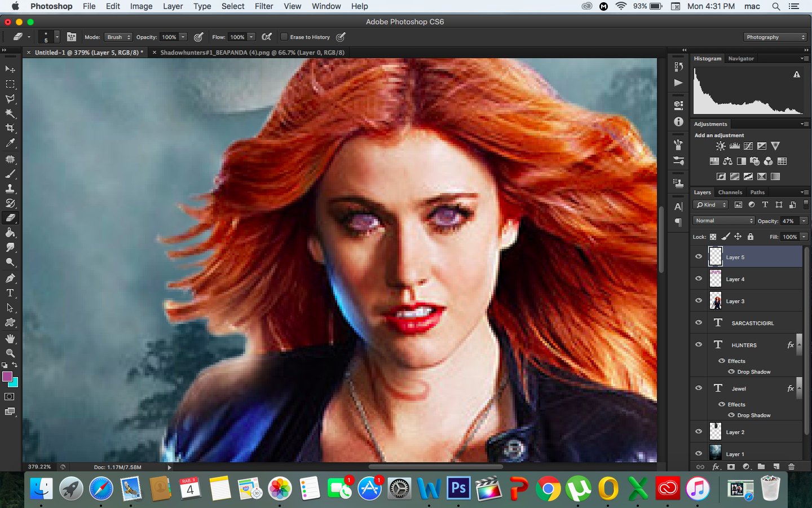Click the zoom percentage field 379.22%
812x508 pixels.
pos(39,467)
